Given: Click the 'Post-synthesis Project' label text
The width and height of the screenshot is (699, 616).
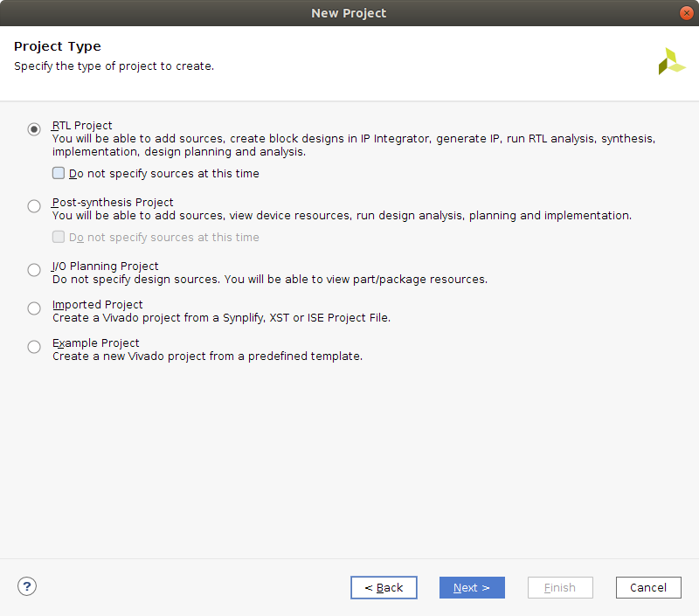Looking at the screenshot, I should (113, 203).
